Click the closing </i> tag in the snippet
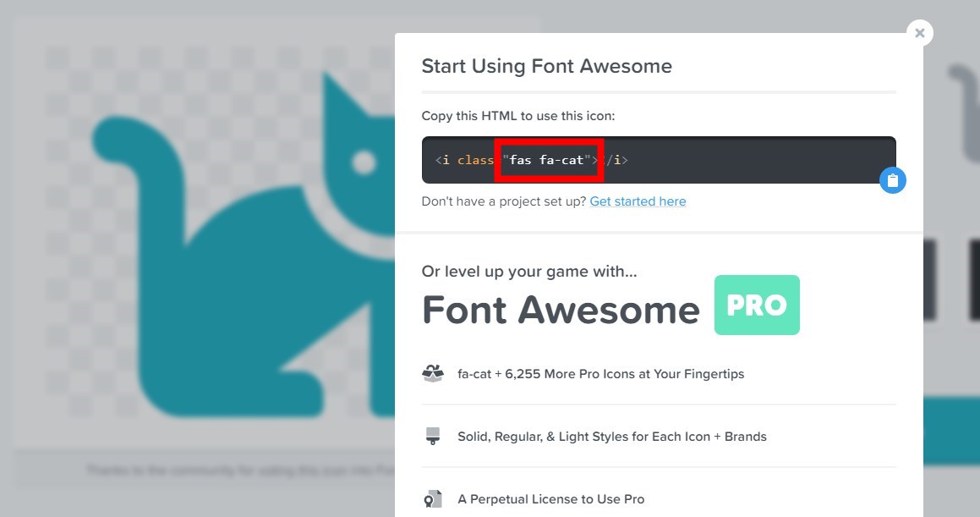This screenshot has height=517, width=980. (x=616, y=160)
